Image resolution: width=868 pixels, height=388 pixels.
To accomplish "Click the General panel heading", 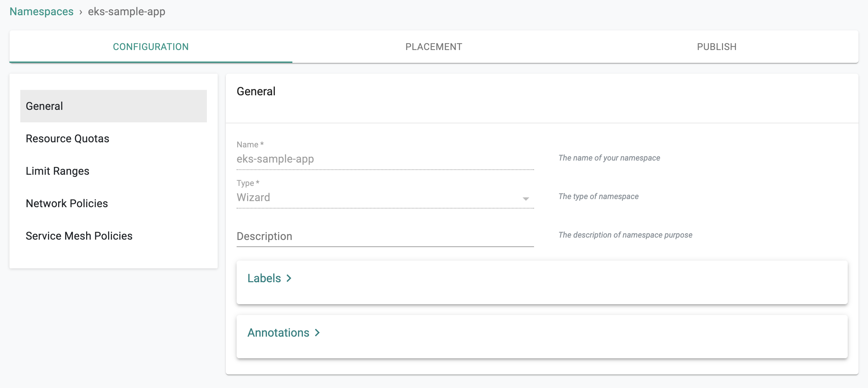I will pos(256,91).
